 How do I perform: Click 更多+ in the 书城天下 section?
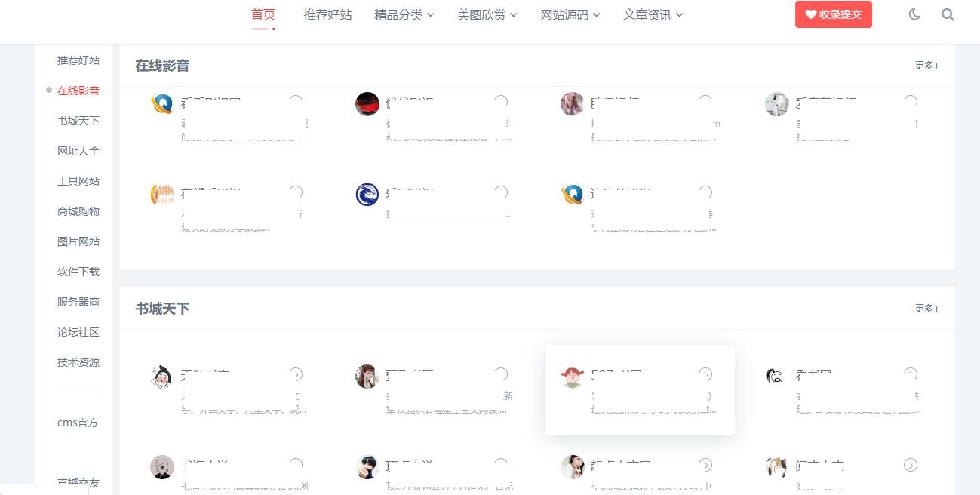pos(927,309)
